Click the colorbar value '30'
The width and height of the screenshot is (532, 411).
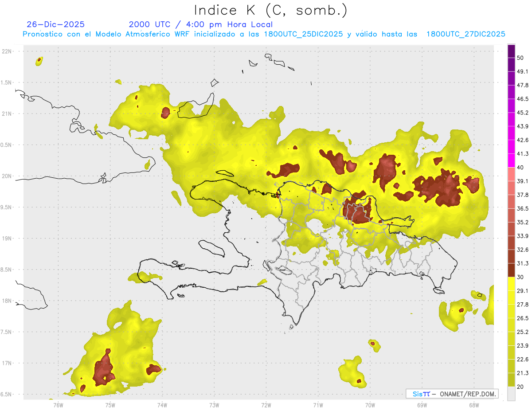520,278
